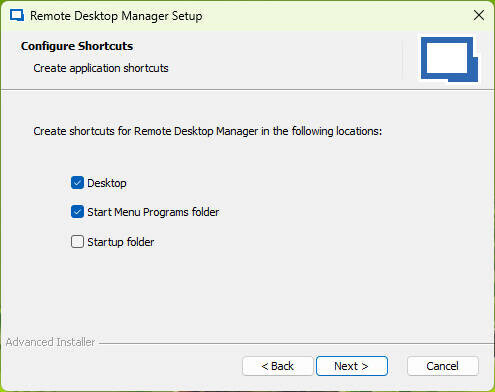495x392 pixels.
Task: Click the small app icon in title bar
Action: (17, 15)
